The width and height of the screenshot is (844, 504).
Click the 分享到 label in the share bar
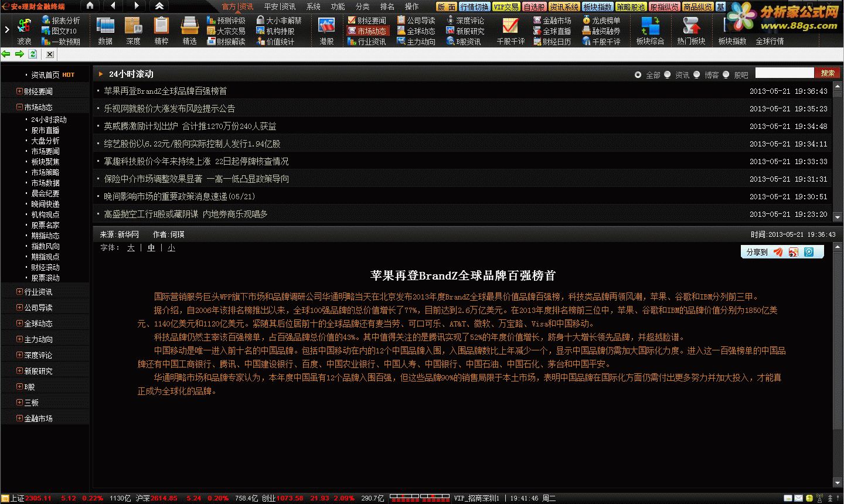[x=757, y=252]
